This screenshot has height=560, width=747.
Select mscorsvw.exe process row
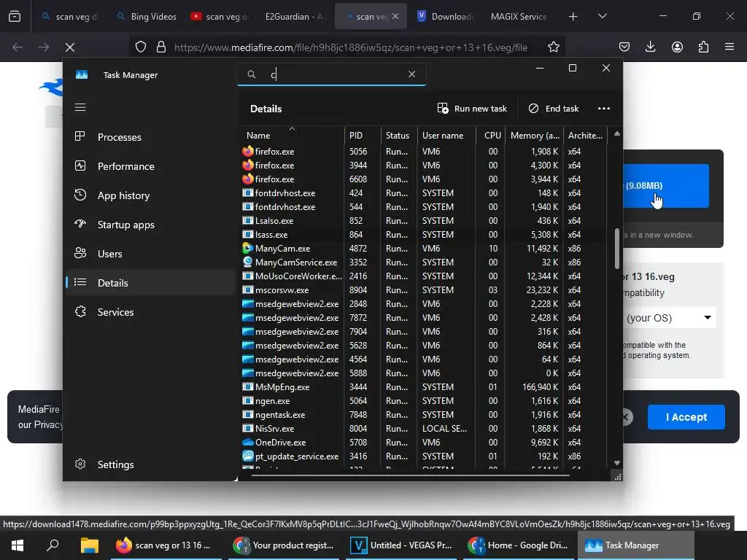424,289
